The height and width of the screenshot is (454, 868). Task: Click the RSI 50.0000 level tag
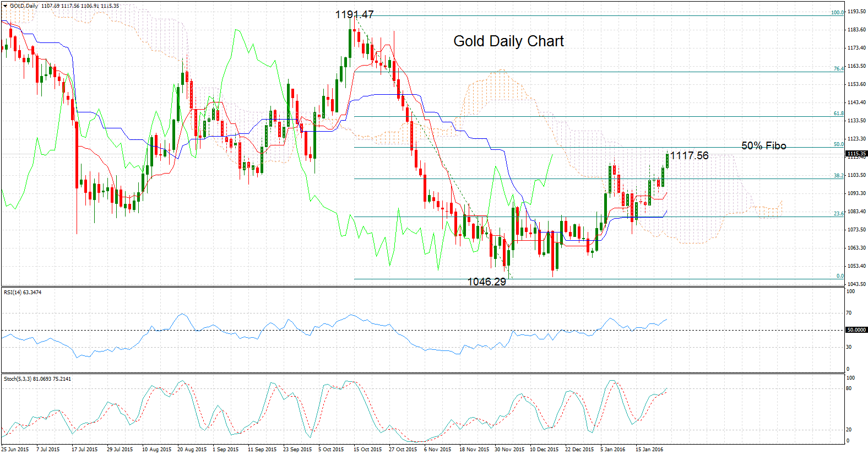coord(856,329)
